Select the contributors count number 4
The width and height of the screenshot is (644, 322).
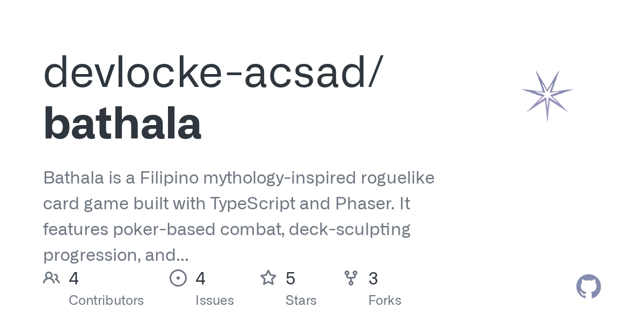click(x=74, y=279)
